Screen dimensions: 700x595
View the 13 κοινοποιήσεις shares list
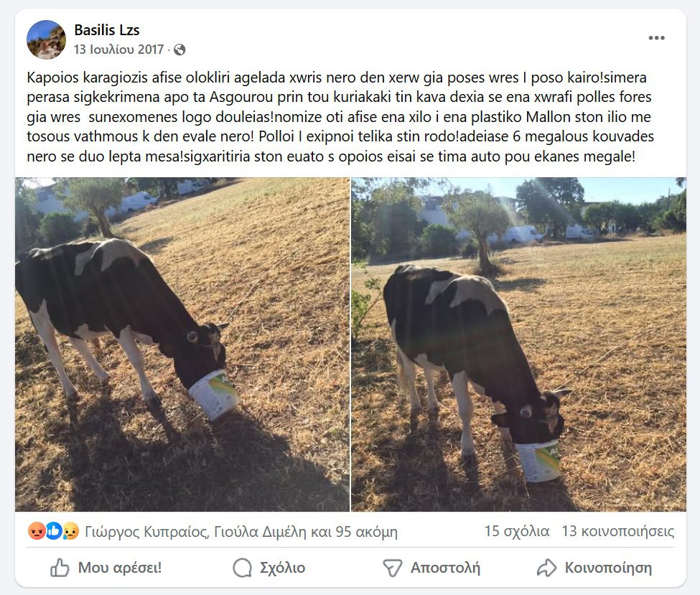coord(618,531)
